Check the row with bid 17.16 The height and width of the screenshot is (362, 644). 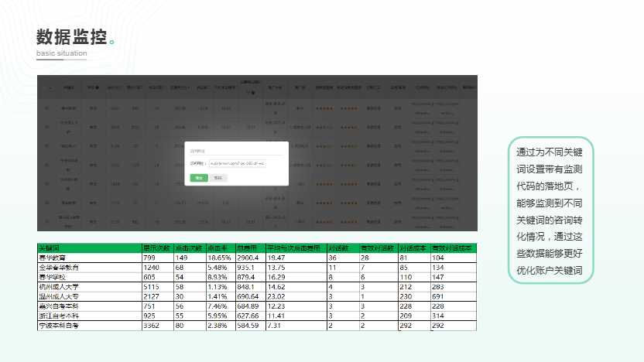pyautogui.click(x=46, y=203)
